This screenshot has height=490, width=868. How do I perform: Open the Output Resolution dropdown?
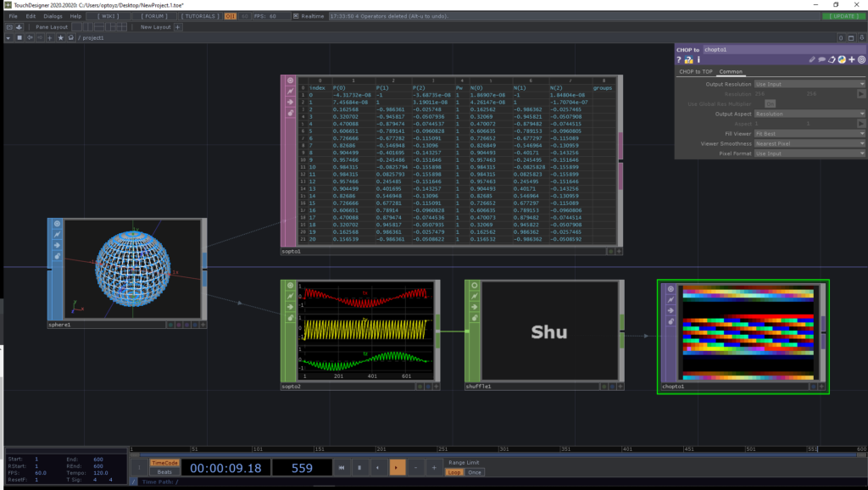coord(810,84)
